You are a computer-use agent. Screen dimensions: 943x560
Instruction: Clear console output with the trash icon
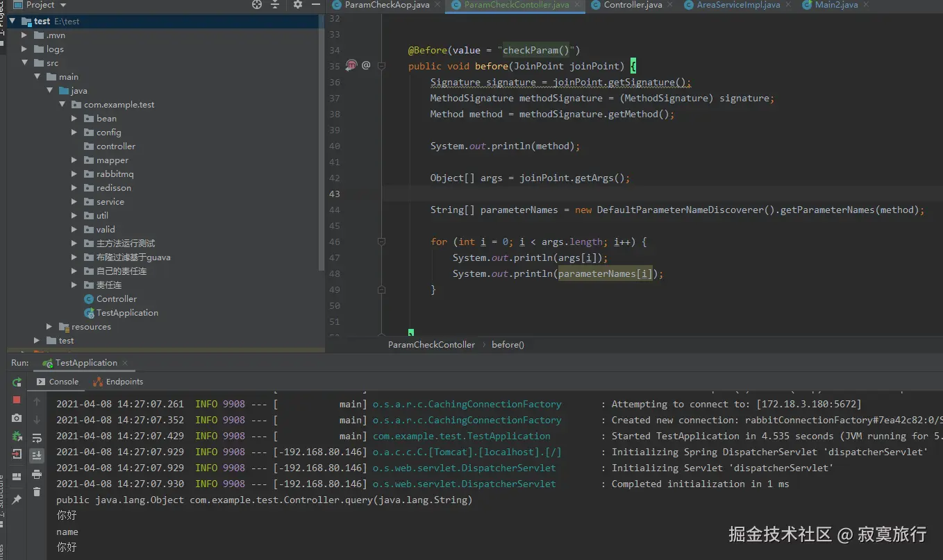coord(37,492)
